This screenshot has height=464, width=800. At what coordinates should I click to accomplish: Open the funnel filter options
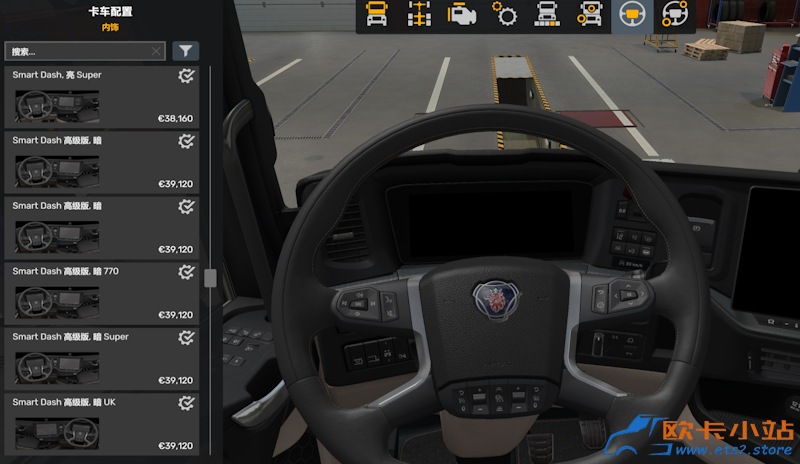pos(185,51)
